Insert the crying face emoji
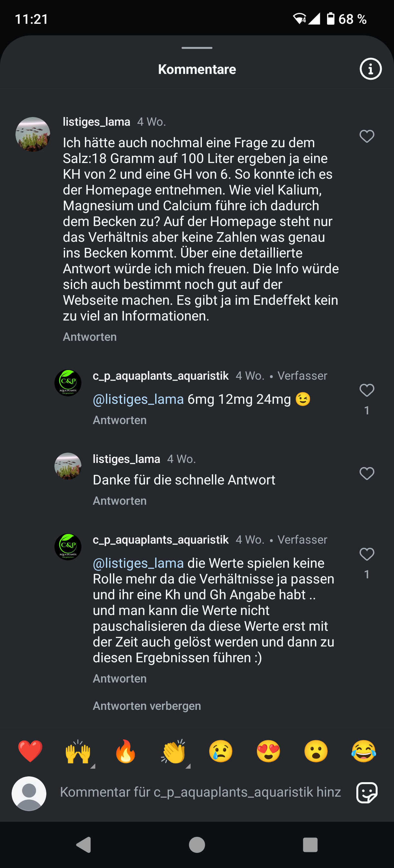This screenshot has height=868, width=394. click(x=221, y=751)
